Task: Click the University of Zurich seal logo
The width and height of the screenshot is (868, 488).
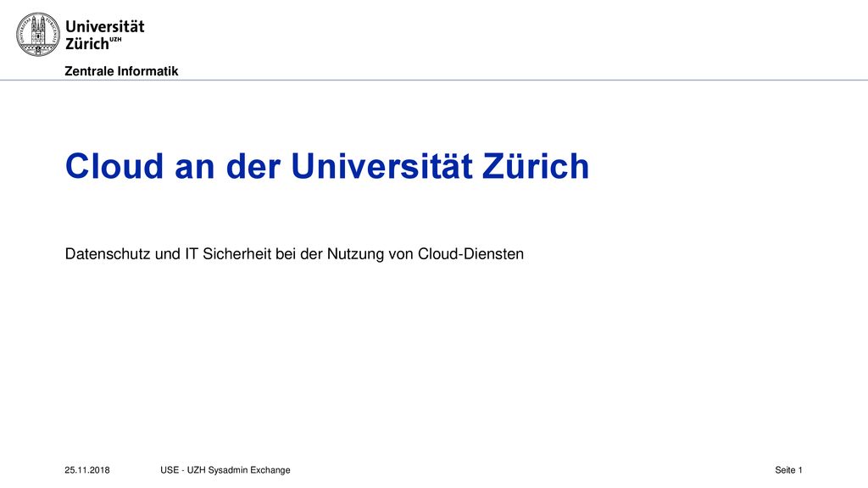Action: (x=37, y=34)
